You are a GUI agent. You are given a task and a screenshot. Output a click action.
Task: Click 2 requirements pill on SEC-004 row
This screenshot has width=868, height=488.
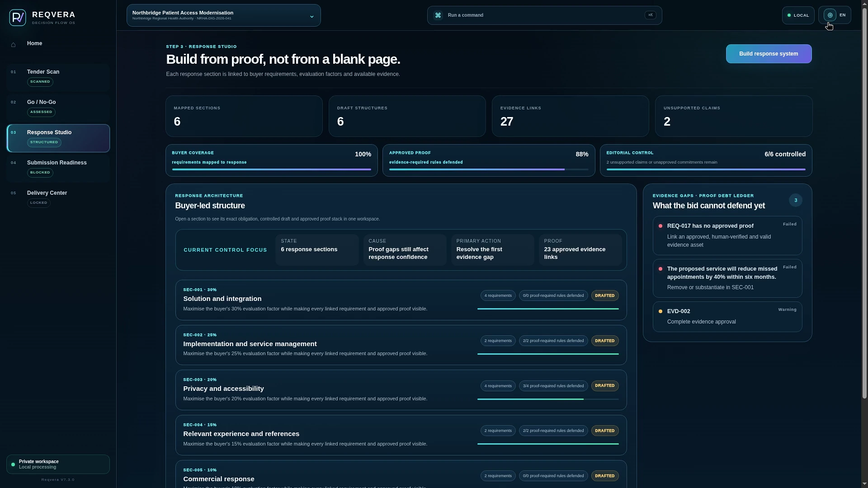pyautogui.click(x=498, y=431)
